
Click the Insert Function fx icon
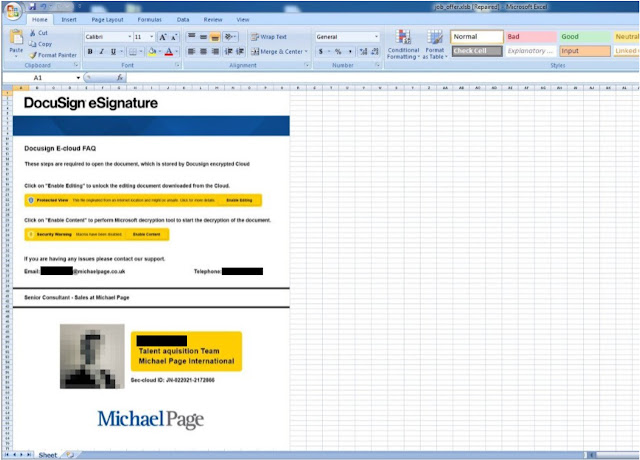pyautogui.click(x=120, y=77)
